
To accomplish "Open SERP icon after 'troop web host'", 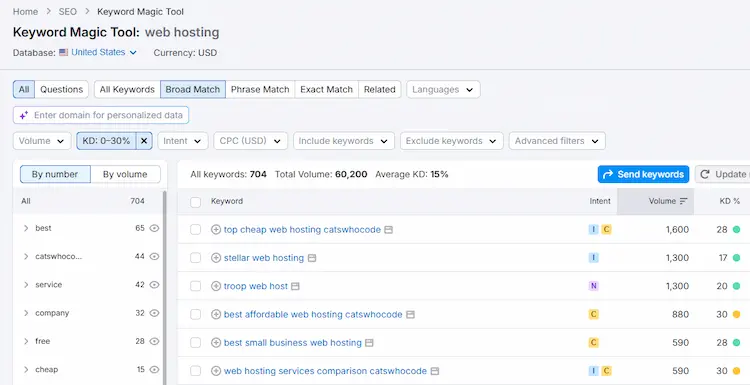I will point(296,286).
